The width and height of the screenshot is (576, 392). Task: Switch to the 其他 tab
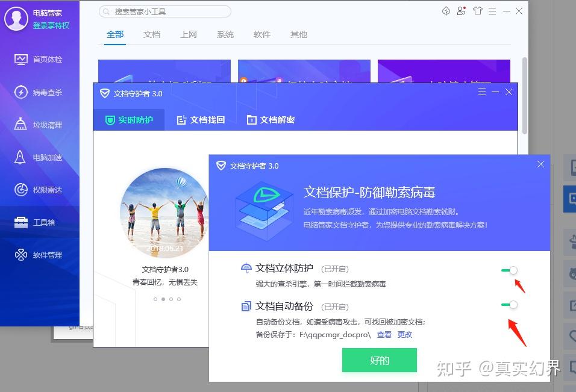tap(299, 34)
